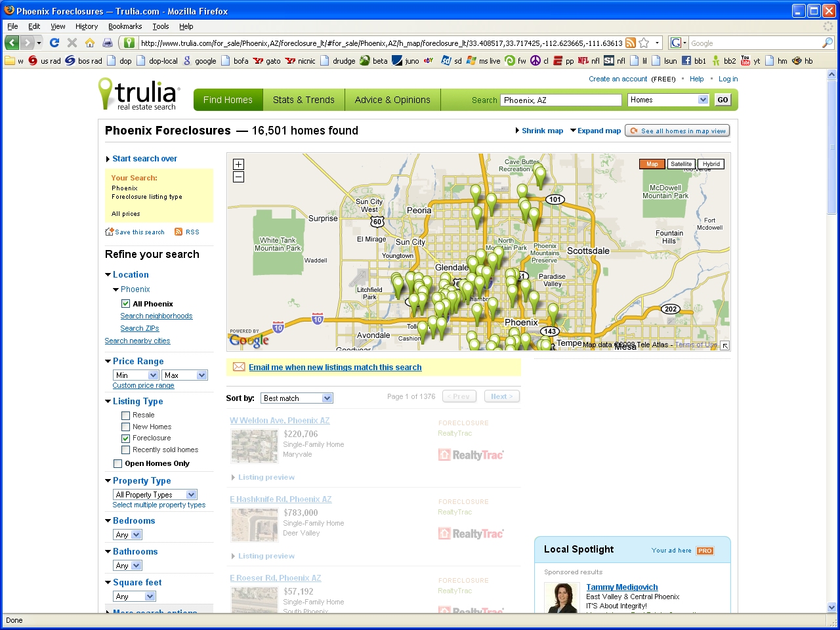The image size is (840, 630).
Task: Open the bb1 Facebook bookmark
Action: pyautogui.click(x=694, y=61)
